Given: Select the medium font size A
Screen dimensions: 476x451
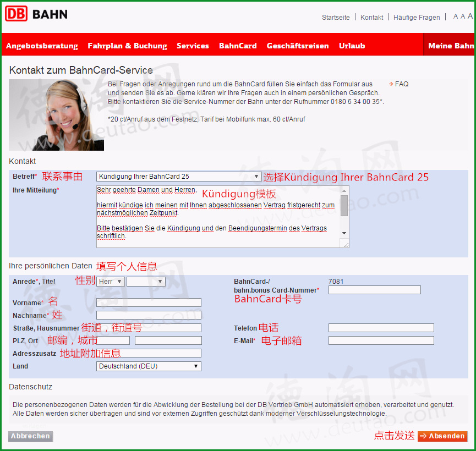Looking at the screenshot, I should tap(463, 16).
